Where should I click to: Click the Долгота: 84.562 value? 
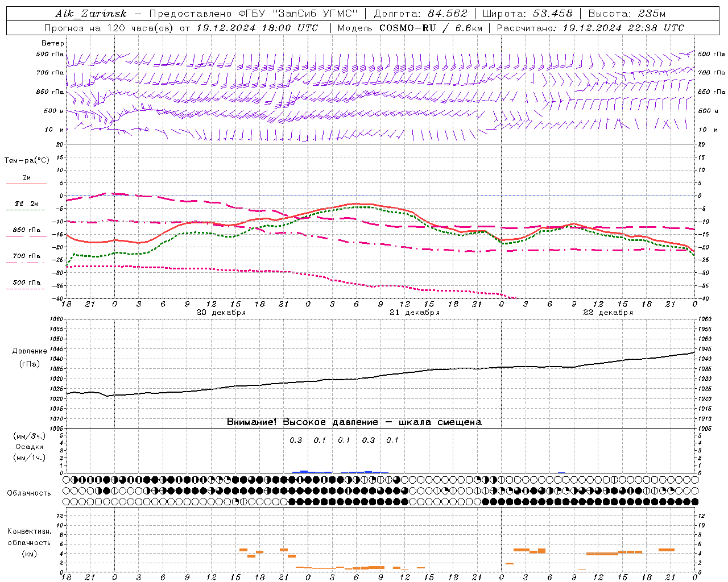(x=420, y=14)
